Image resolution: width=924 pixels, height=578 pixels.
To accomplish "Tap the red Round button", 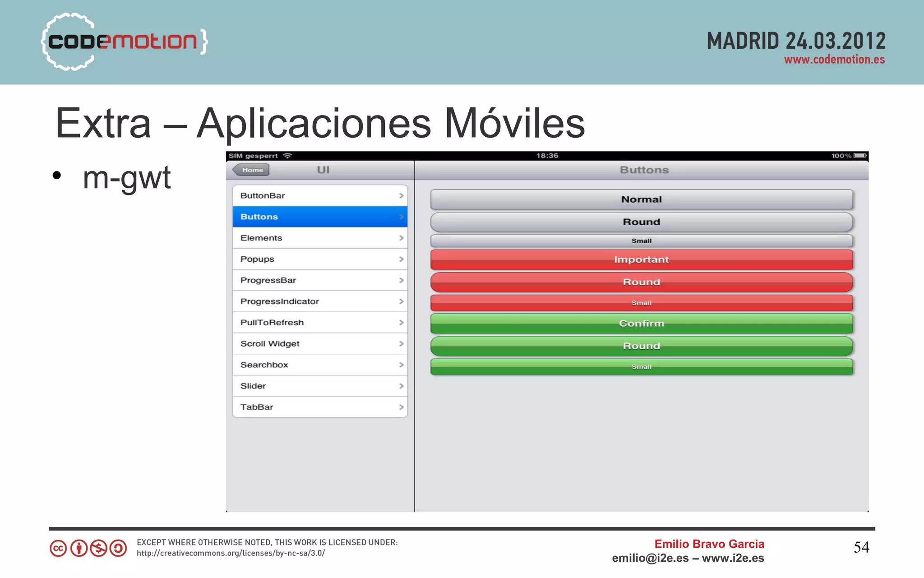I will (642, 282).
